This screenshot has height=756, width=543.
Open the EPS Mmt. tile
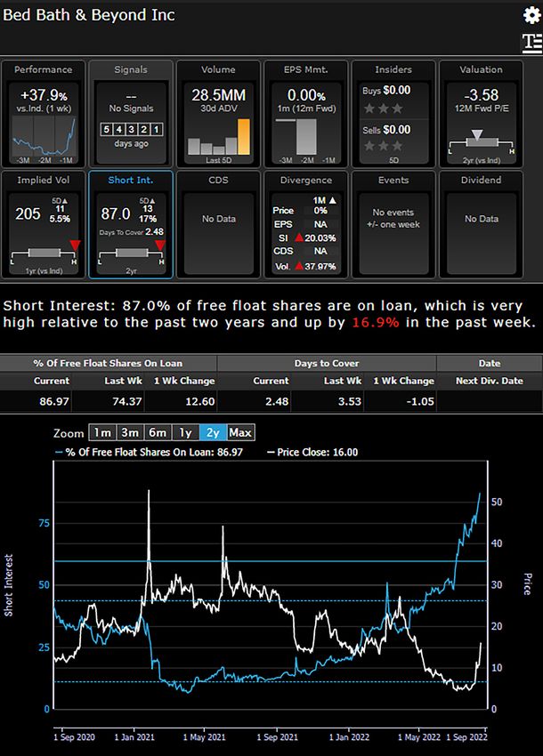point(306,114)
